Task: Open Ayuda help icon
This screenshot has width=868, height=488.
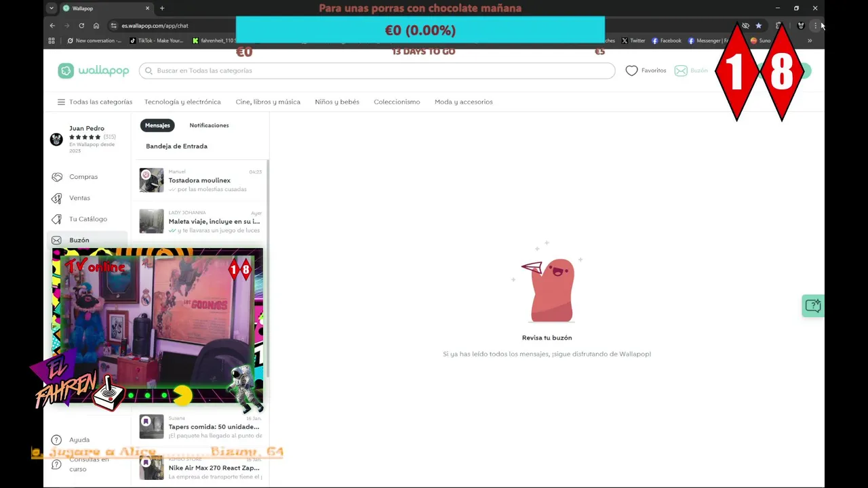Action: pyautogui.click(x=56, y=440)
